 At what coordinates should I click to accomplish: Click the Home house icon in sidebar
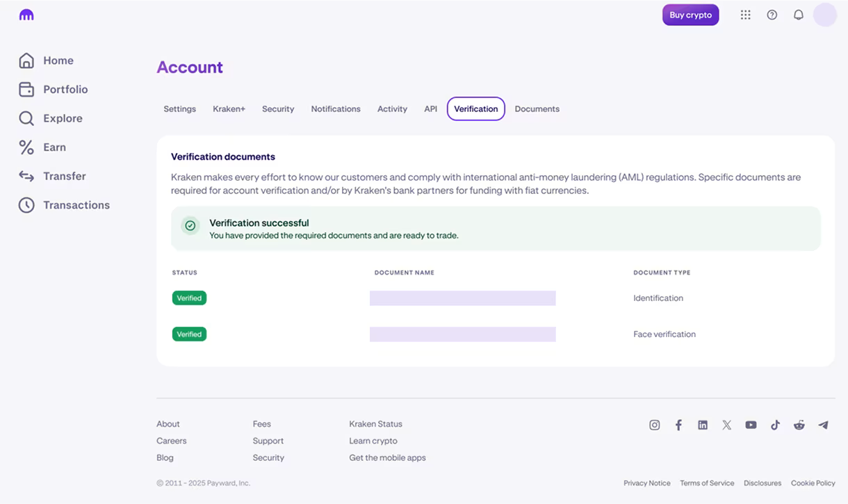click(26, 60)
